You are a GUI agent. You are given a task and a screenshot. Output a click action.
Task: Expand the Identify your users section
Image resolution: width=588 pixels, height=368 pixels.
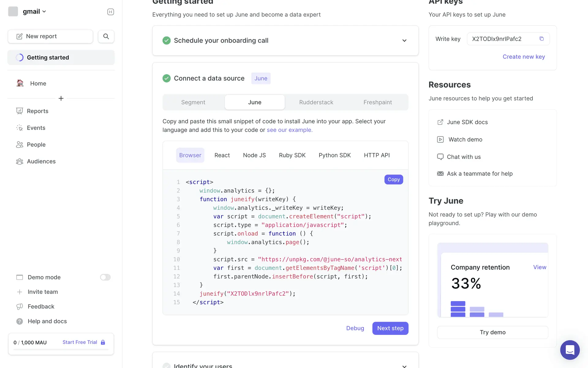pyautogui.click(x=404, y=366)
